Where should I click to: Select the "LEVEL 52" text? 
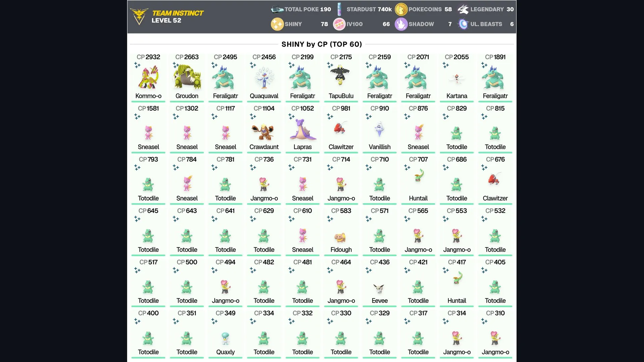pyautogui.click(x=166, y=20)
